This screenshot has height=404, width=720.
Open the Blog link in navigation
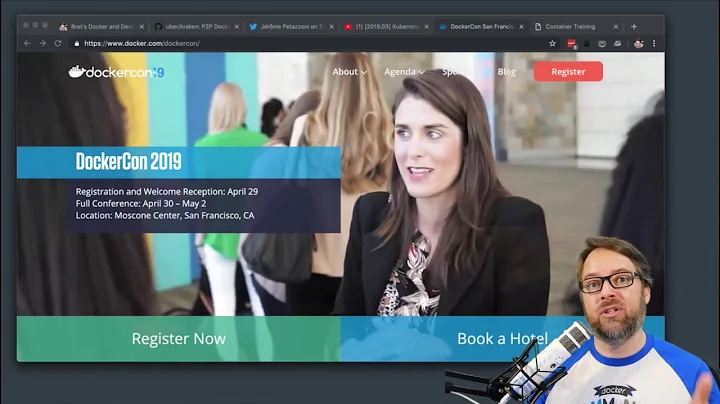click(x=506, y=72)
